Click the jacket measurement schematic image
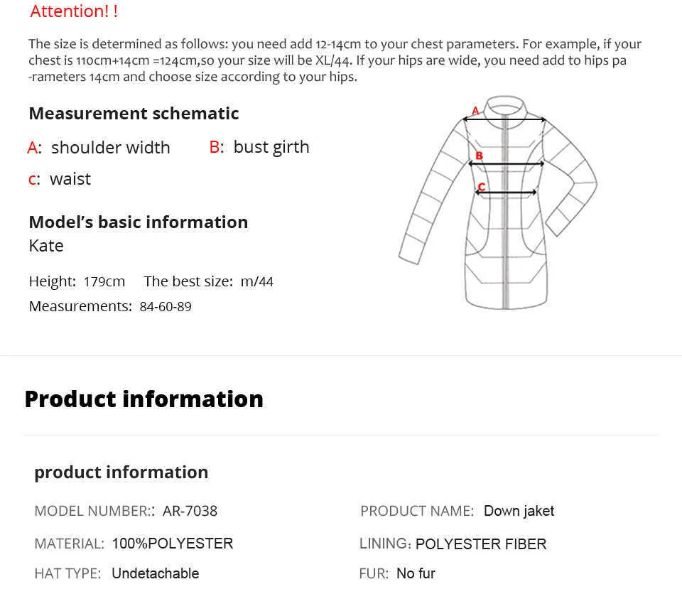 [498, 202]
